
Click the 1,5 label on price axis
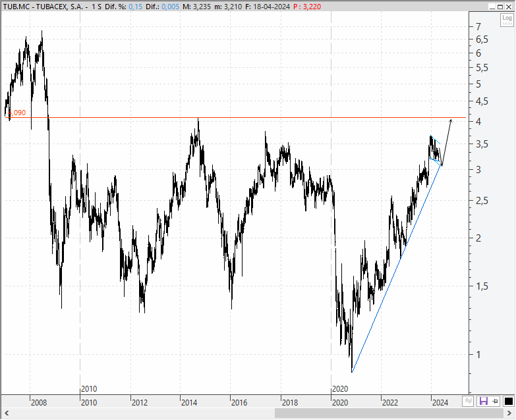click(482, 286)
